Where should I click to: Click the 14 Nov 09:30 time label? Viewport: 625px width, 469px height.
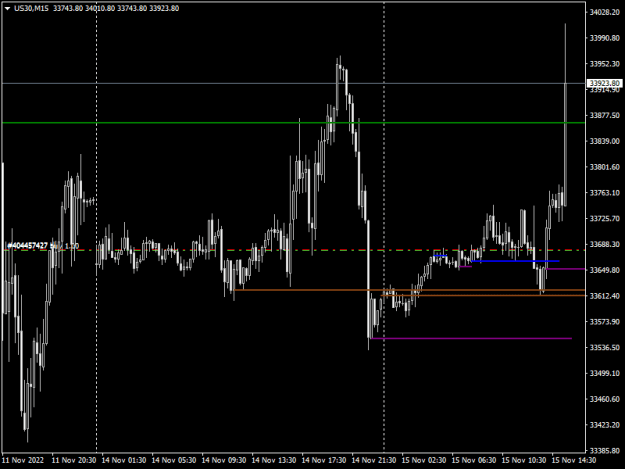[224, 460]
